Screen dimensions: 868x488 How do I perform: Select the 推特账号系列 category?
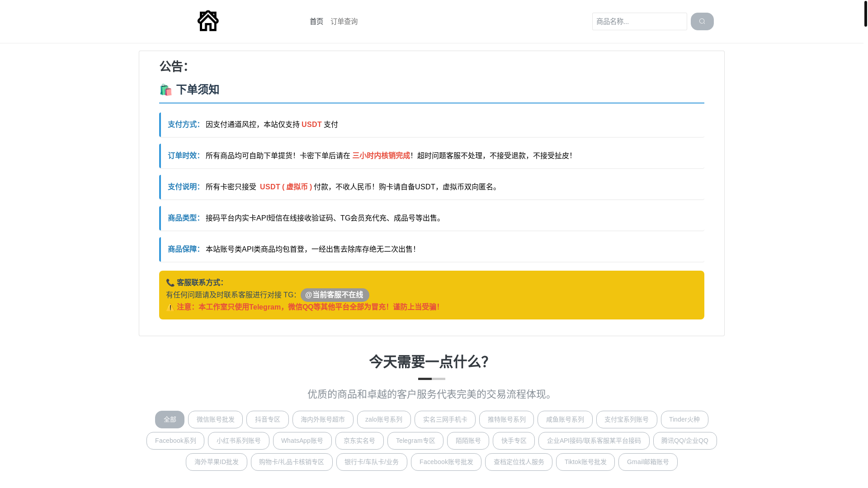click(x=506, y=419)
